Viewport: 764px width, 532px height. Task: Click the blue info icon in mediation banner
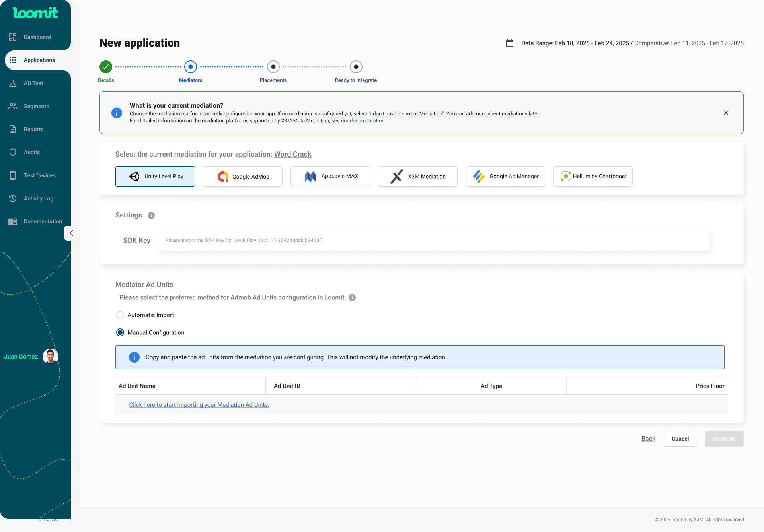tap(117, 113)
